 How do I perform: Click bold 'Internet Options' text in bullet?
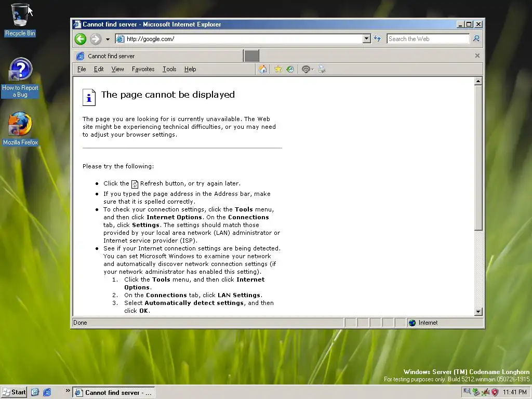(x=175, y=217)
